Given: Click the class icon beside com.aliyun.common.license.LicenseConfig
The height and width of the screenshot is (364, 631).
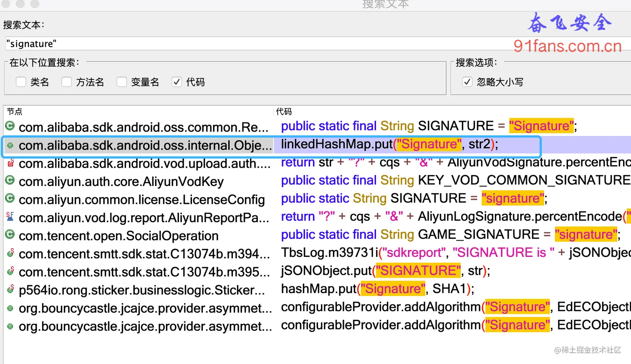Looking at the screenshot, I should pos(10,198).
